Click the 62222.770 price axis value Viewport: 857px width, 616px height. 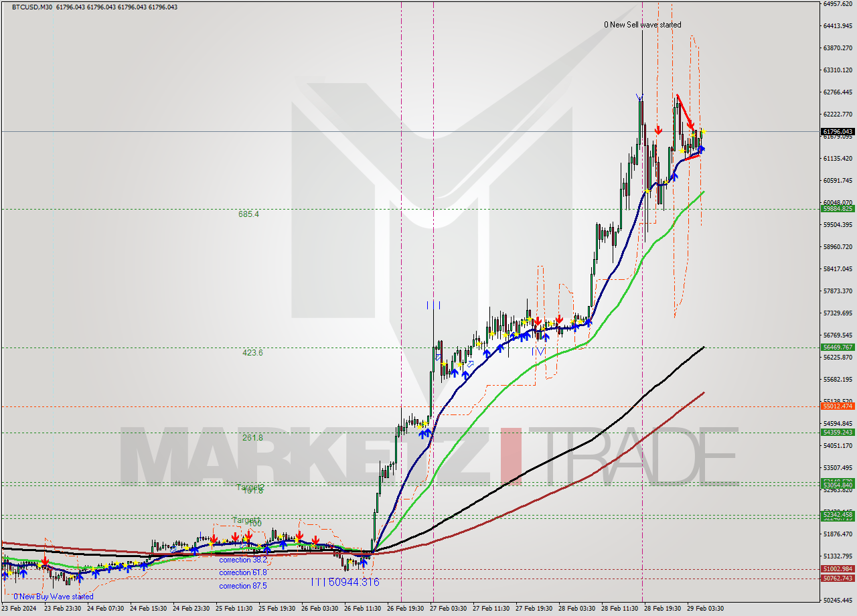coord(838,114)
